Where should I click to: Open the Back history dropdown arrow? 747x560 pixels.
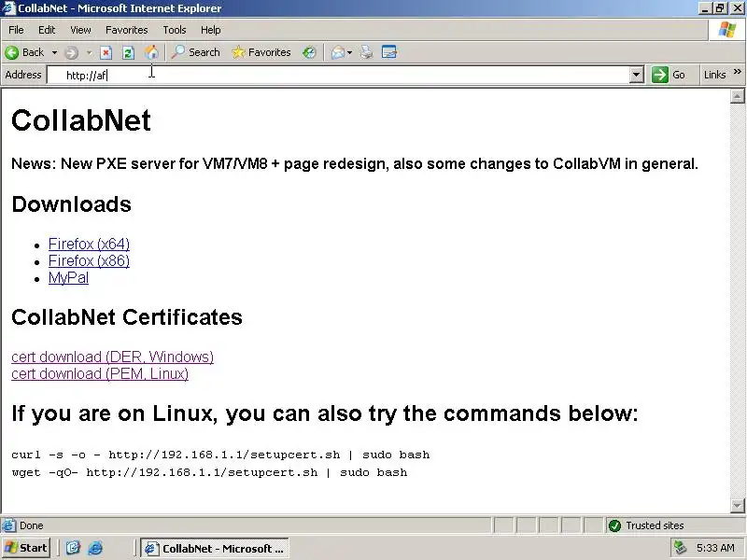click(x=55, y=52)
